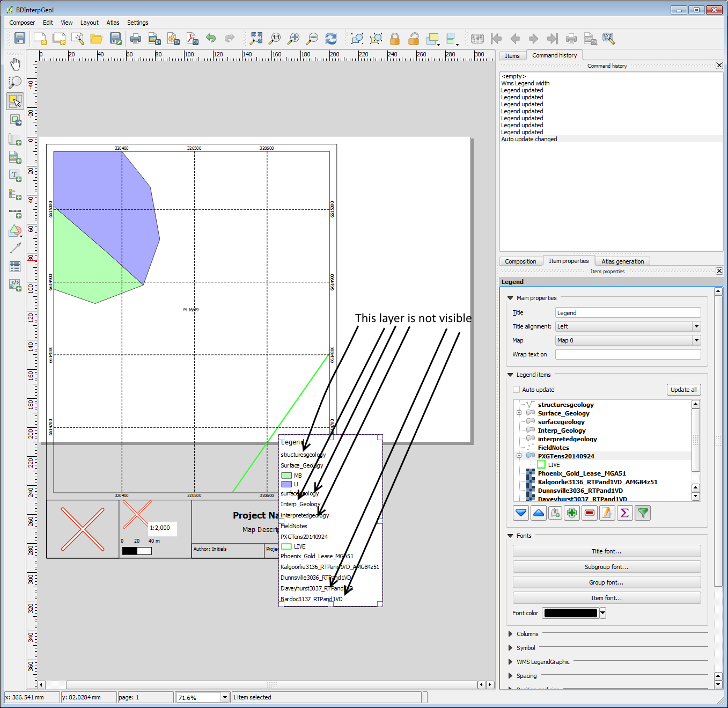Click the Save project icon

[x=20, y=38]
